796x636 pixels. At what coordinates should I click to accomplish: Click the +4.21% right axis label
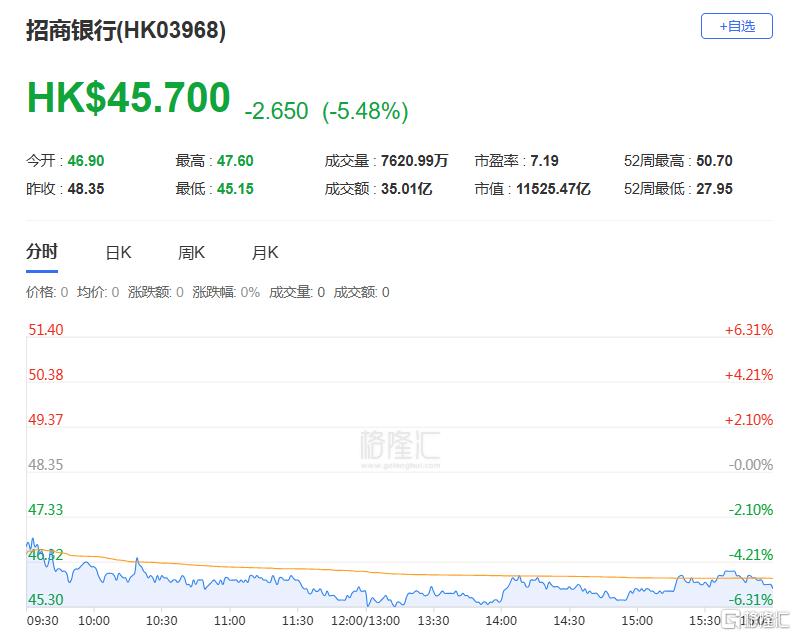[x=749, y=375]
